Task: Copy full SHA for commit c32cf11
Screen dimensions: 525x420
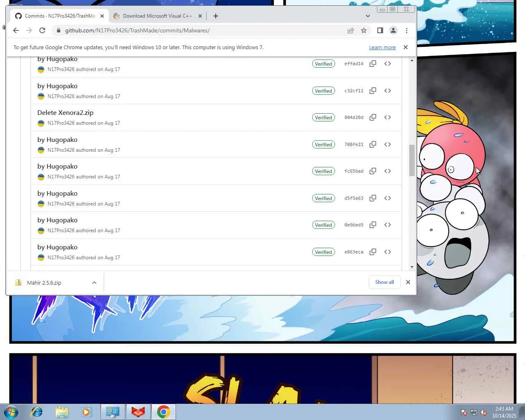Action: tap(373, 91)
